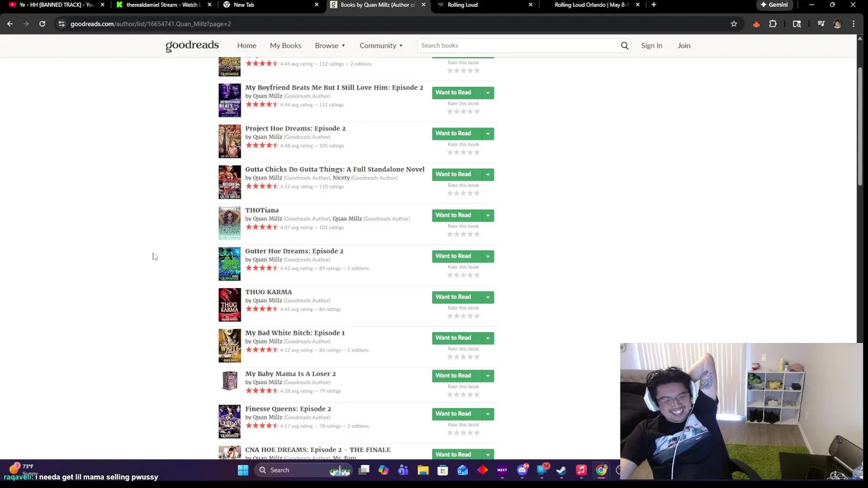Open a new browser tab with plus
This screenshot has height=488, width=868.
654,5
